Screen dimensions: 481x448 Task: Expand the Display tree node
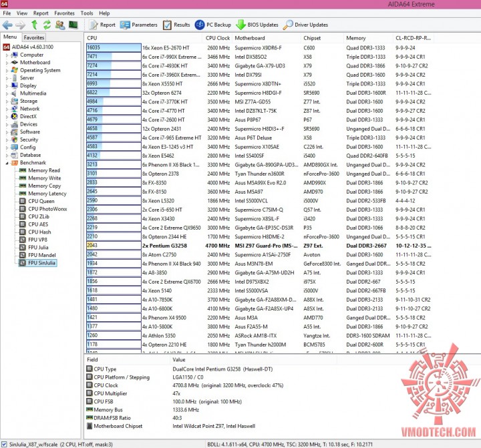7,86
